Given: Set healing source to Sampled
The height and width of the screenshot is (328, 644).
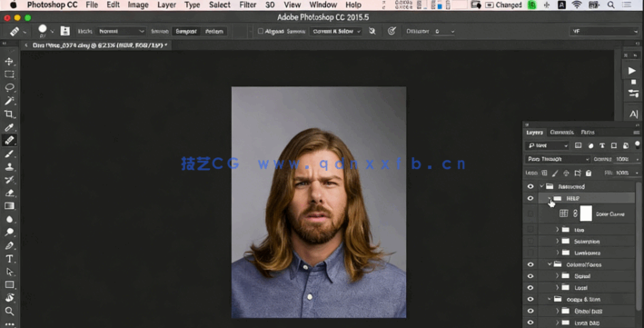Looking at the screenshot, I should (x=186, y=31).
